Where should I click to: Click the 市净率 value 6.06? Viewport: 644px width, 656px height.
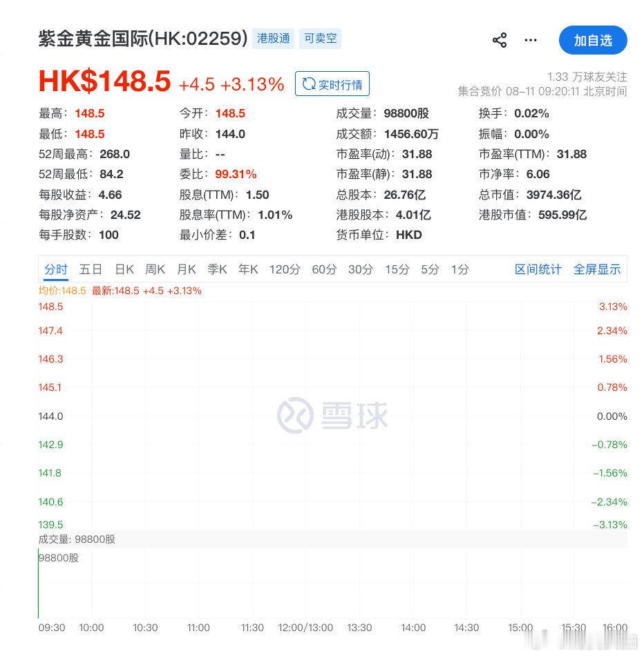pyautogui.click(x=538, y=175)
